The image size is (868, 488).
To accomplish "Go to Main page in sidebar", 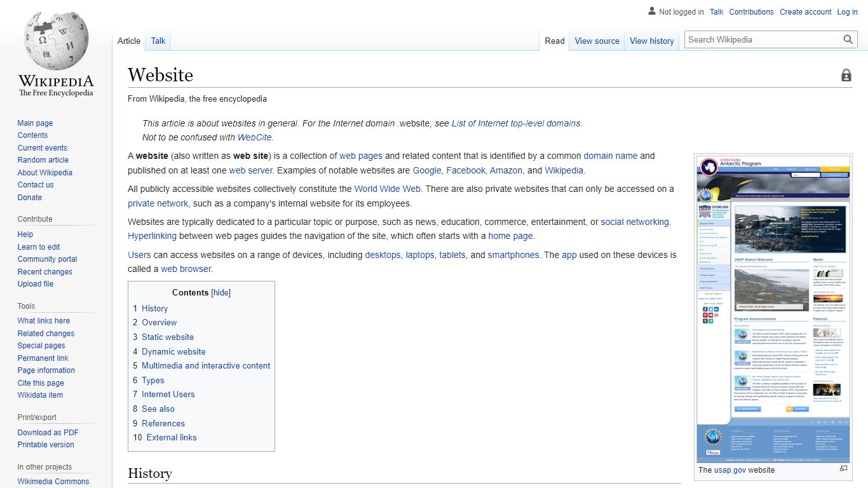I will tap(35, 123).
